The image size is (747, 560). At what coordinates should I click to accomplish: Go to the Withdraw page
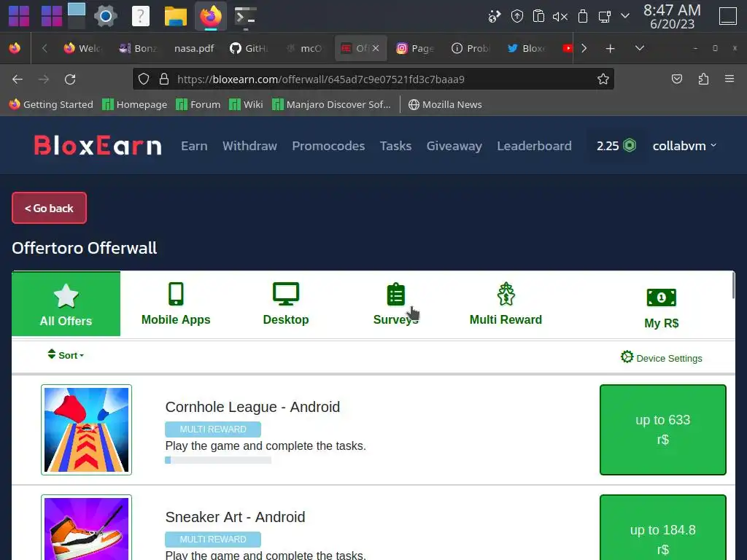pyautogui.click(x=249, y=146)
